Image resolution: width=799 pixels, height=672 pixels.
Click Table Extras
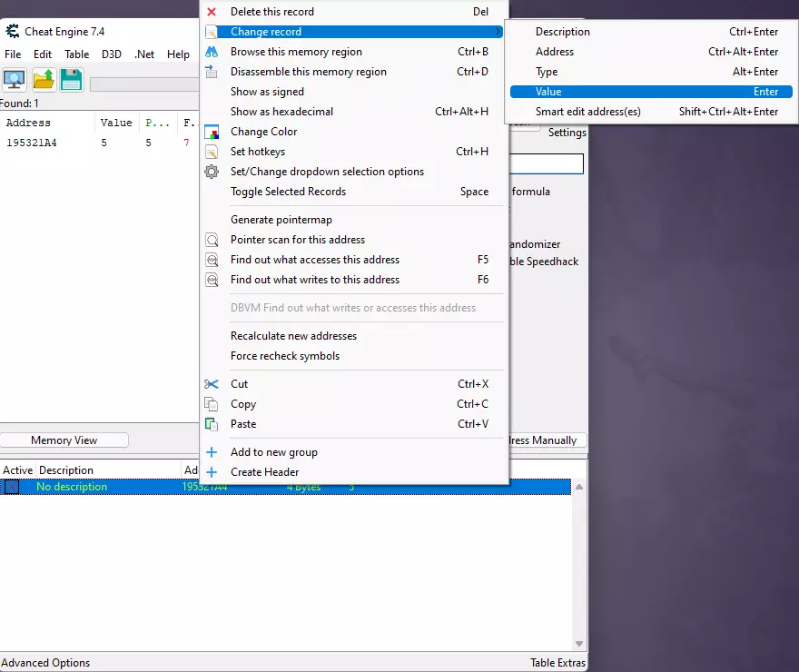pyautogui.click(x=558, y=662)
